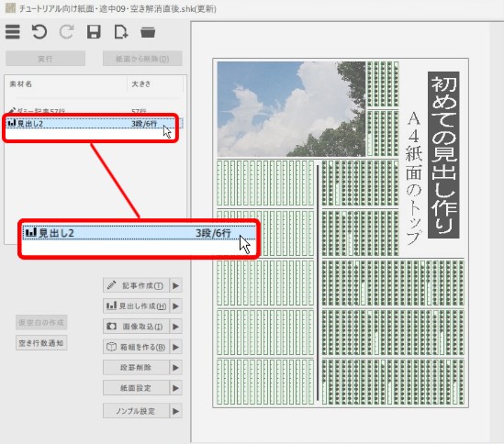Screen dimensions: 504x444
Task: Click the 空き行数通知 button
Action: (41, 343)
